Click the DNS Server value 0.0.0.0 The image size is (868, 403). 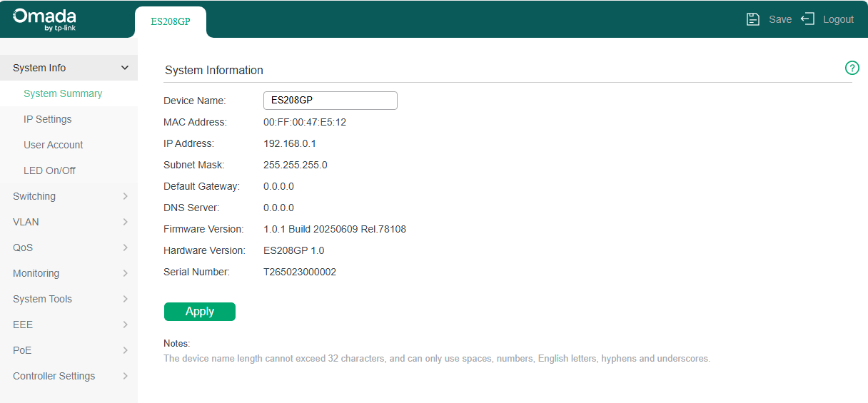pyautogui.click(x=278, y=208)
